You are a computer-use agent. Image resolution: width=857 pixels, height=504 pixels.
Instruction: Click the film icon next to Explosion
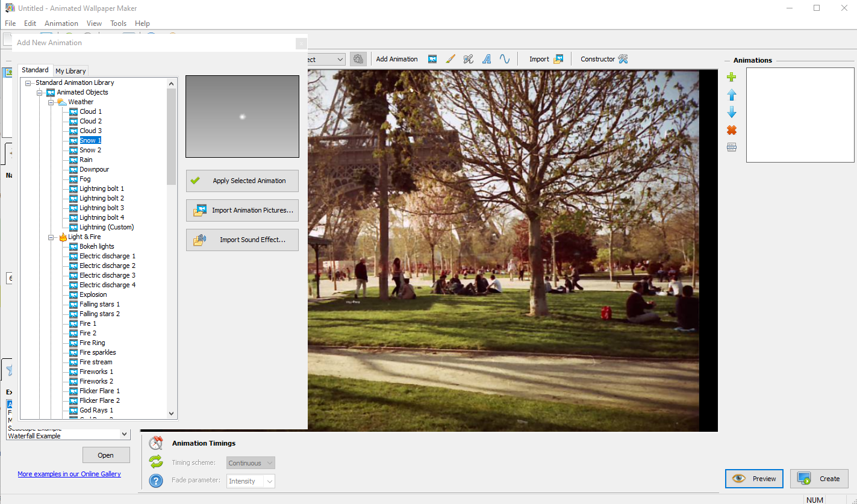73,294
